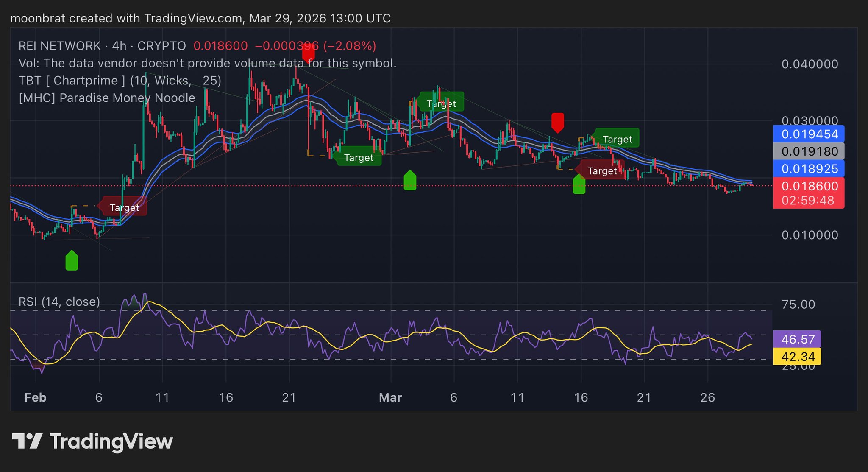Click the green buy arrow near the March start

click(410, 180)
